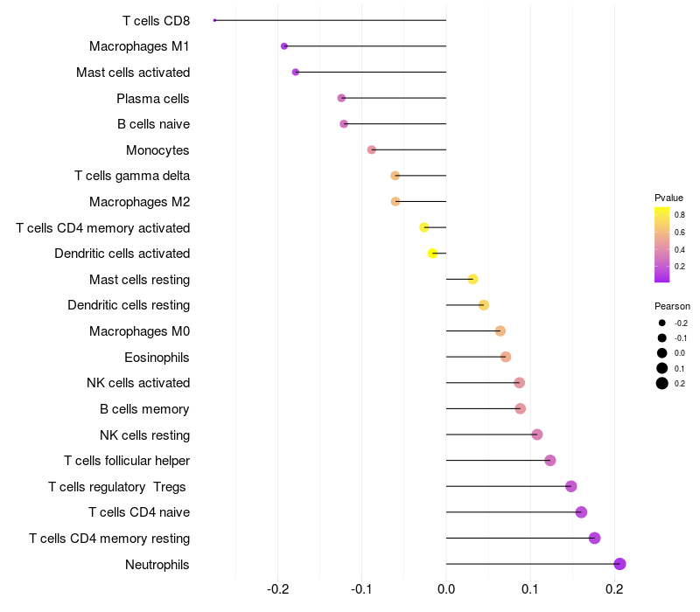Click the -0.2 x-axis tick label
Image resolution: width=700 pixels, height=612 pixels.
277,589
